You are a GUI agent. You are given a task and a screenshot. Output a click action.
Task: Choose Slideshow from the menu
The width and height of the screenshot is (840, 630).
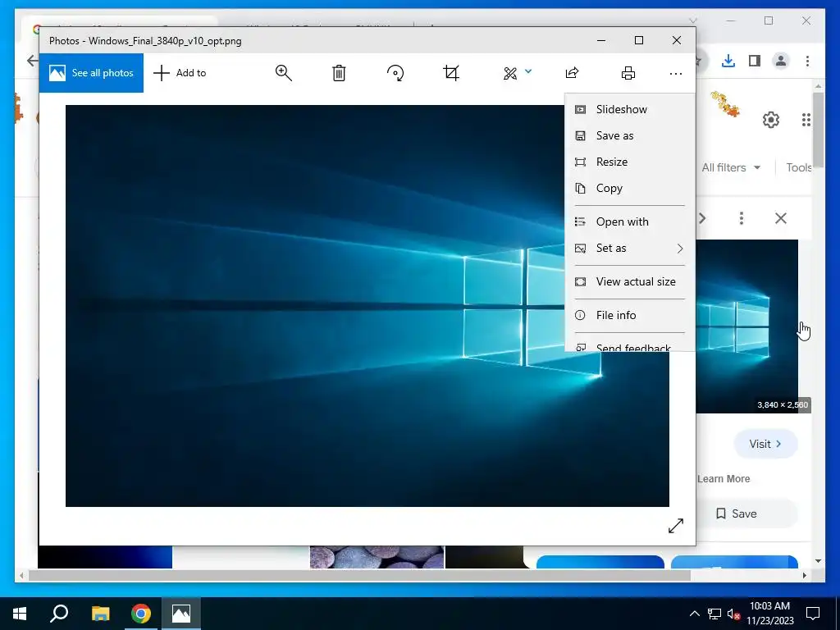tap(630, 109)
